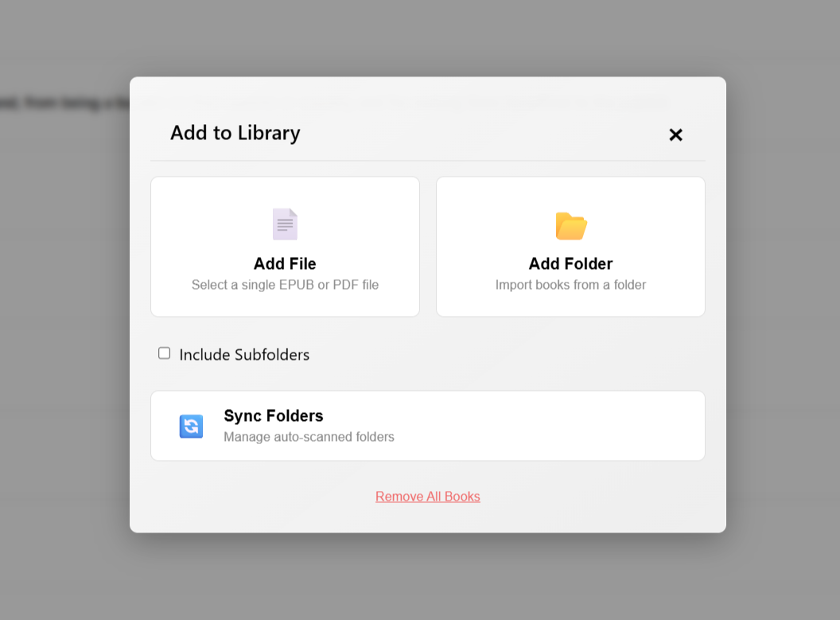Click the Add Folder yellow folder icon
This screenshot has width=840, height=620.
(571, 226)
